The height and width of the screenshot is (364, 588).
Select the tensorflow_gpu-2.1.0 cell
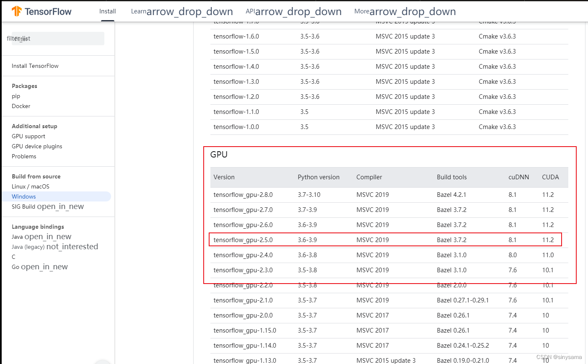(243, 300)
